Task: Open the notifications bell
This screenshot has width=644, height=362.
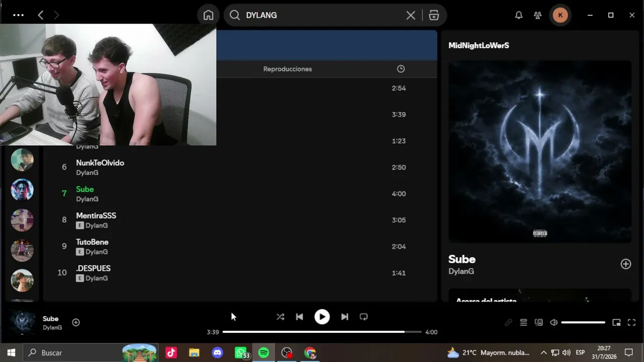Action: click(519, 15)
